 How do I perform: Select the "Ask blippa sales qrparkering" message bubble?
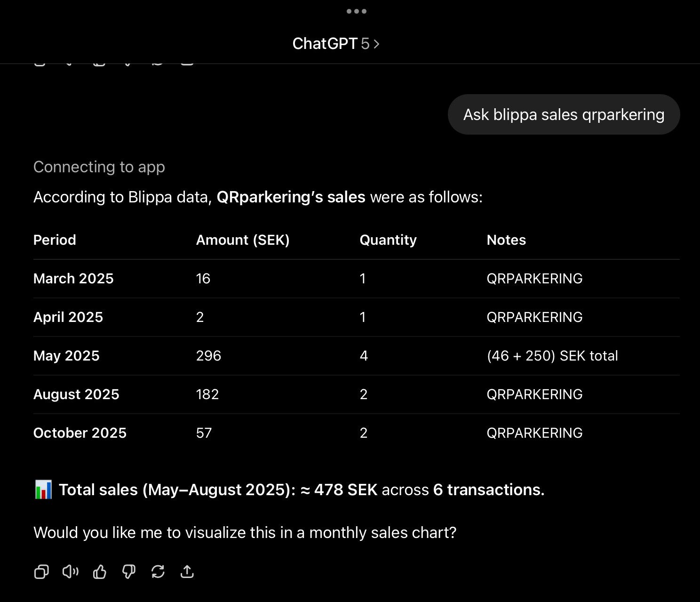point(564,114)
